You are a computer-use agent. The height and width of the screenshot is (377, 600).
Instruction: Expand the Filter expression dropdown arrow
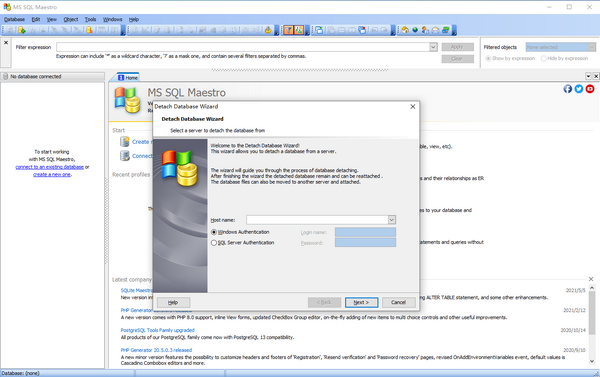pos(433,47)
